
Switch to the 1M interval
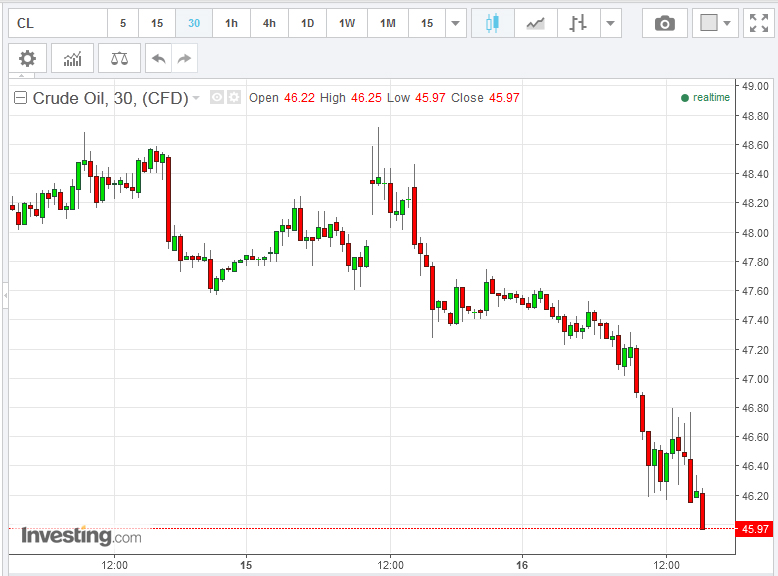pos(388,23)
